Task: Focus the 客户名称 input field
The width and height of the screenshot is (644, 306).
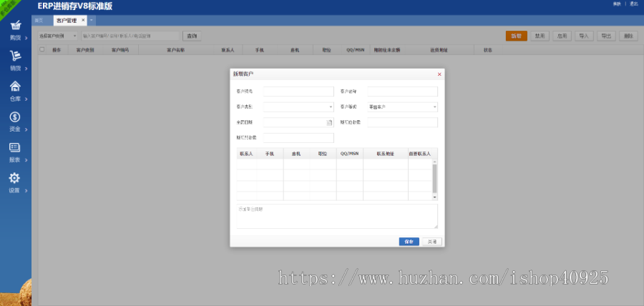Action: click(402, 92)
